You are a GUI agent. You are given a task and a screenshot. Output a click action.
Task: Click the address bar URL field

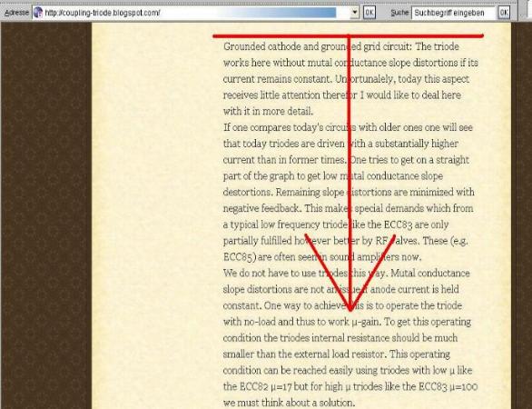(195, 13)
